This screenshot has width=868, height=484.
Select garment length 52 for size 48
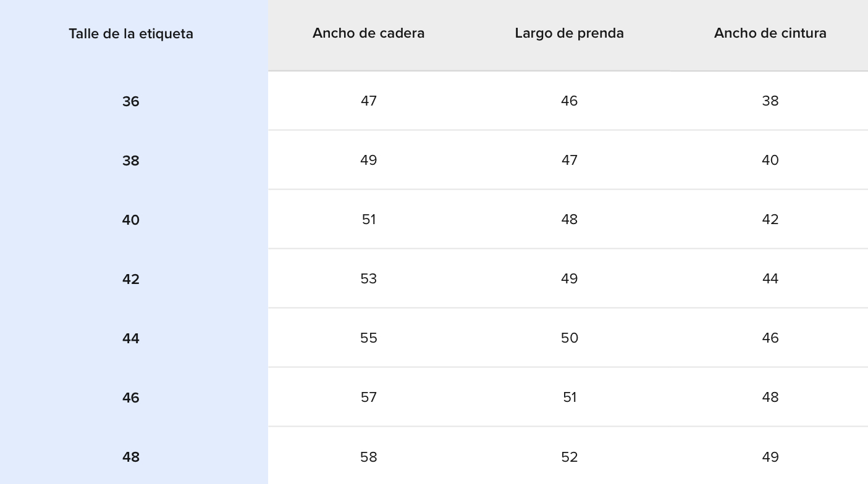click(569, 457)
